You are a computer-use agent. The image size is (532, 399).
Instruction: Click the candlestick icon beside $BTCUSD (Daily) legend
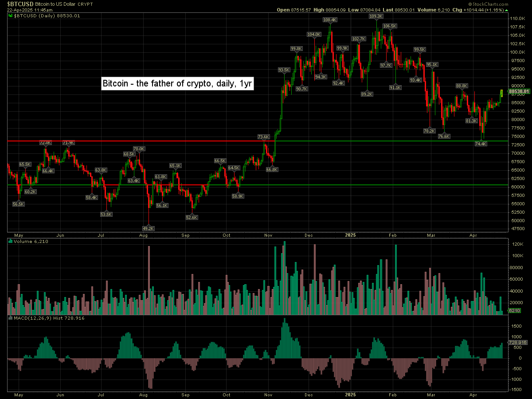click(x=11, y=16)
